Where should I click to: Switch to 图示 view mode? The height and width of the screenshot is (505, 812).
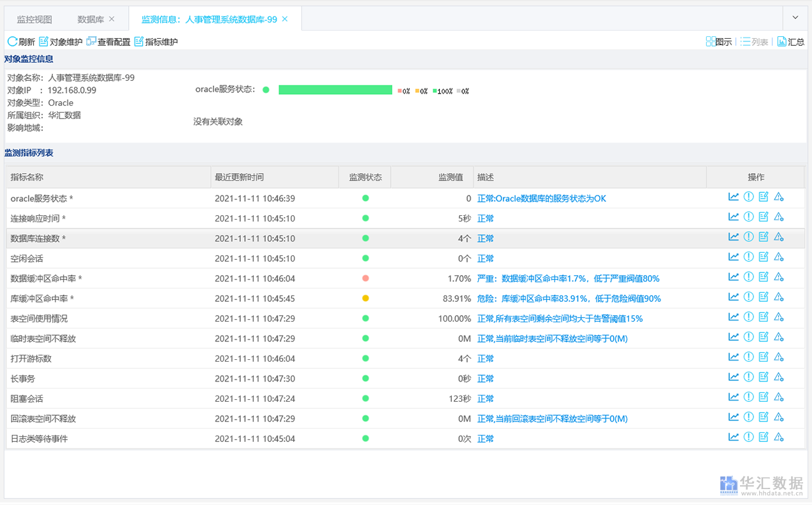pos(719,41)
